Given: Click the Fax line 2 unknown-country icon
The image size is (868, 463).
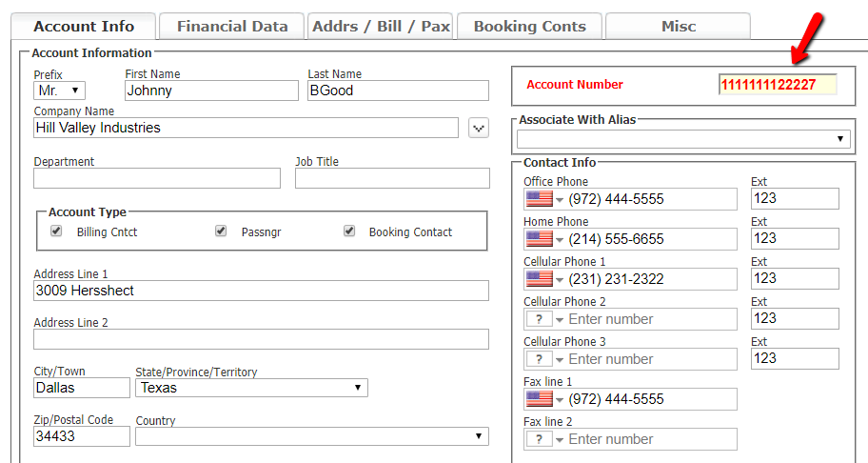Looking at the screenshot, I should tap(540, 439).
